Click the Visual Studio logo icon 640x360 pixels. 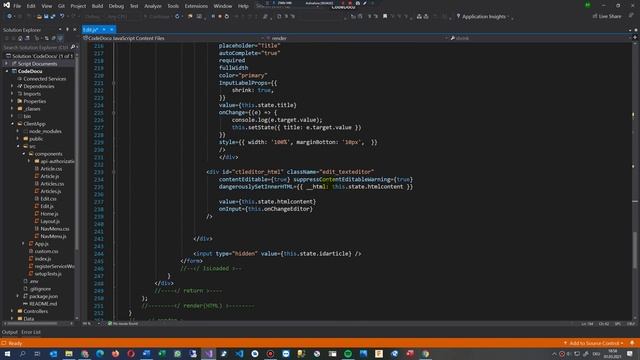click(x=7, y=5)
